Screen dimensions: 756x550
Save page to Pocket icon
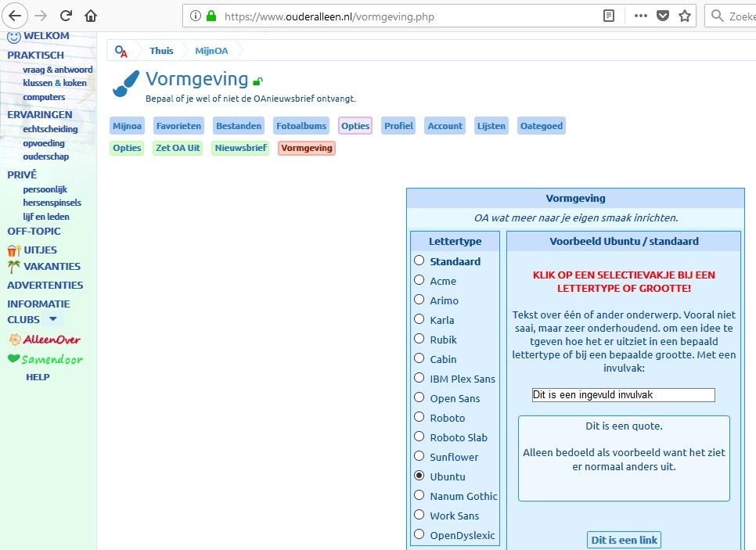(x=663, y=16)
